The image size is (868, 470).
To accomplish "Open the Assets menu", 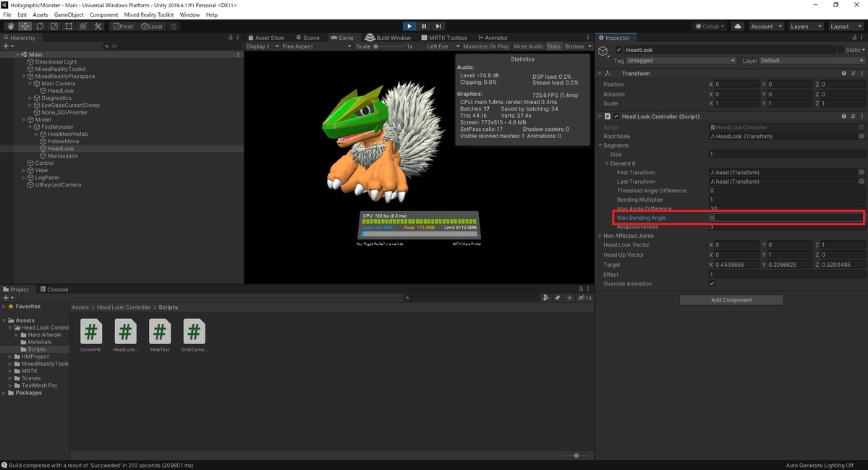I will [x=41, y=14].
